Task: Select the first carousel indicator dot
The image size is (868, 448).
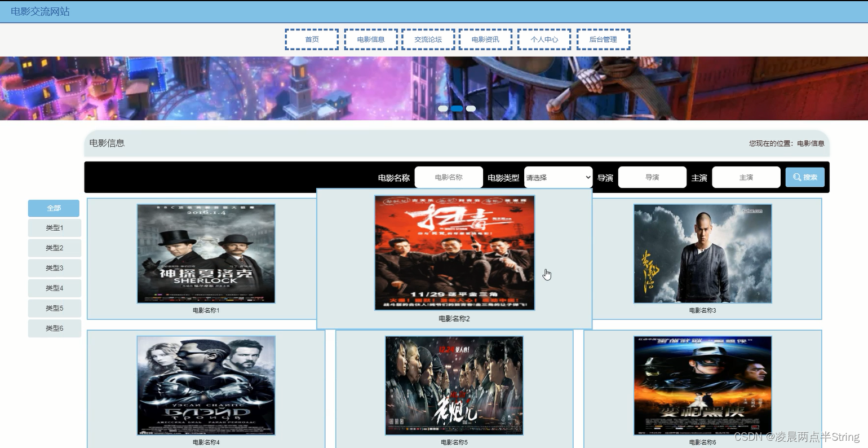Action: (443, 108)
